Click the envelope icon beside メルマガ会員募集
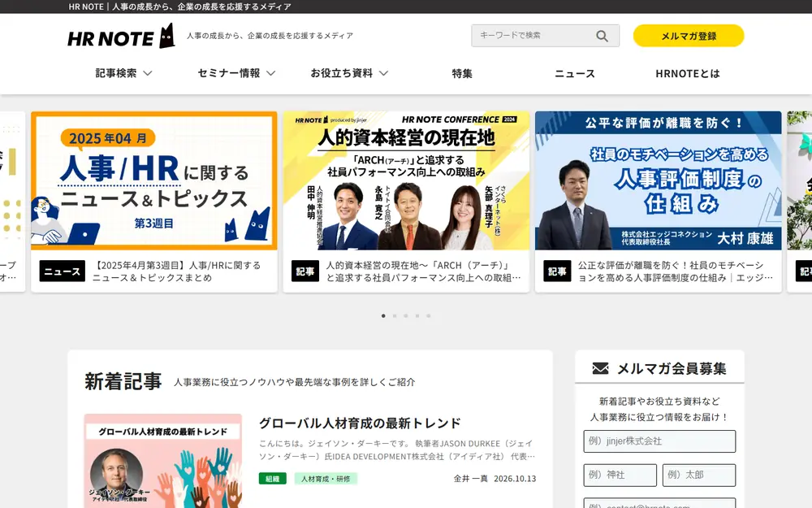Screen dimensions: 812x508 coord(600,368)
